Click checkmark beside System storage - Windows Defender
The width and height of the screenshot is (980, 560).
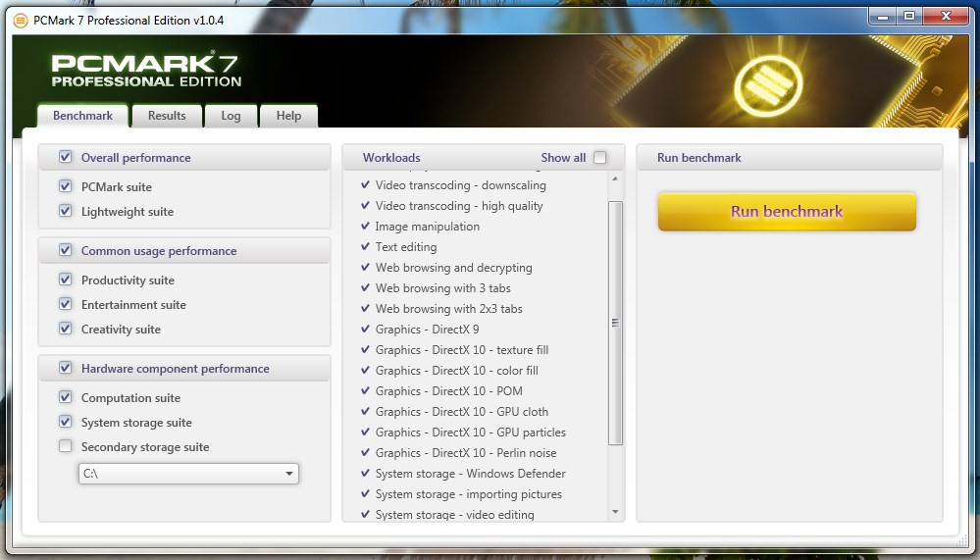pyautogui.click(x=365, y=474)
